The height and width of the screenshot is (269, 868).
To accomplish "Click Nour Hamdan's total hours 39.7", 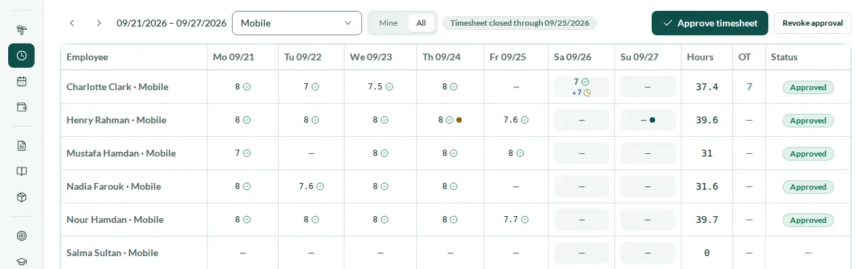I will click(x=707, y=220).
